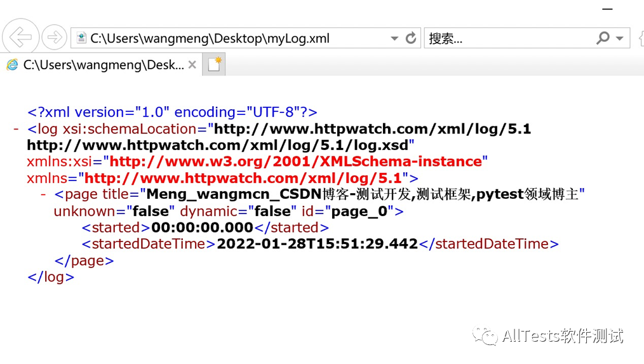
Task: Refresh the myLog.xml page
Action: coord(411,38)
